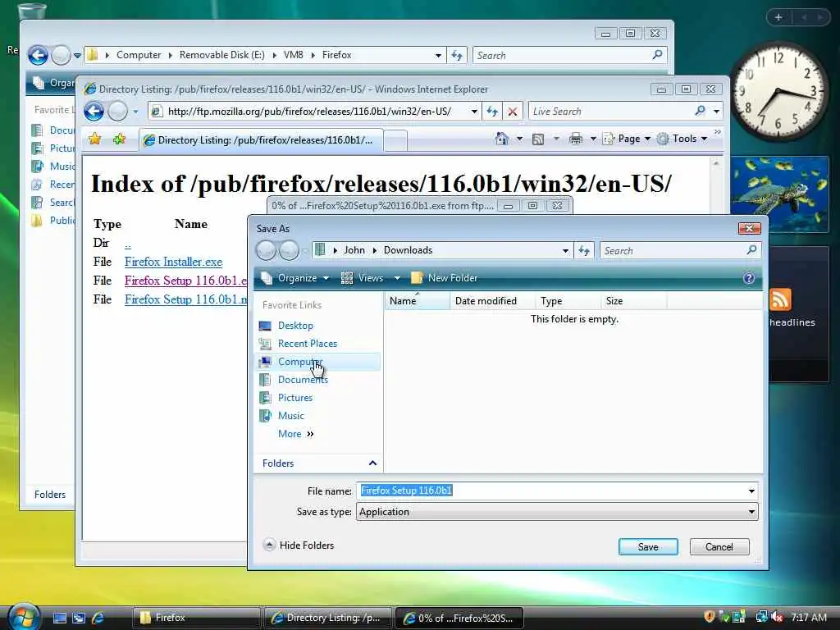840x630 pixels.
Task: Click Firefox taskbar button
Action: (196, 619)
